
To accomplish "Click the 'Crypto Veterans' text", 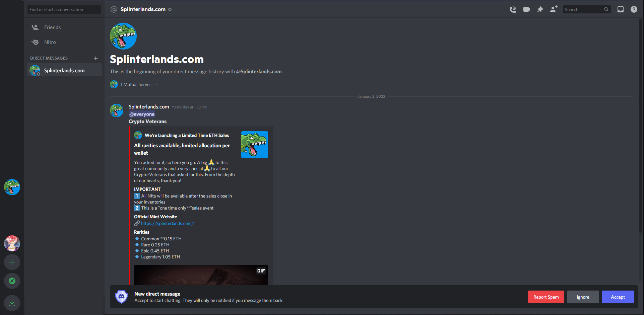I will click(147, 122).
